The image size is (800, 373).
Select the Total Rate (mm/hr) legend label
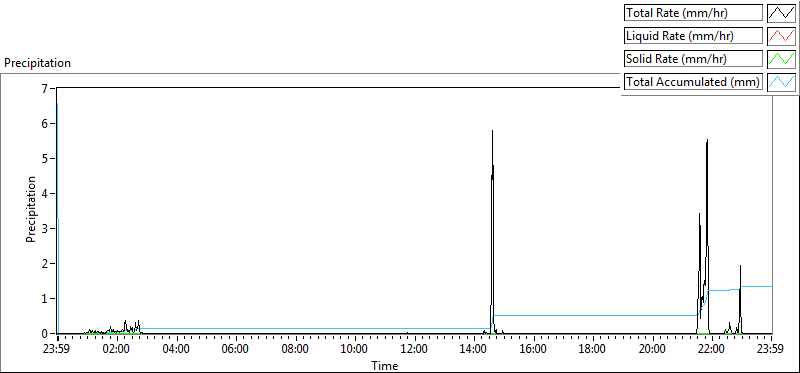[693, 13]
